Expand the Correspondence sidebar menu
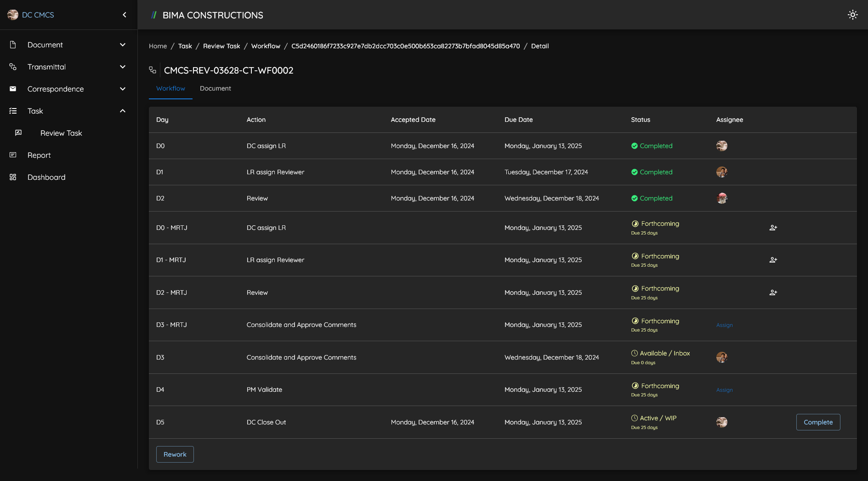Image resolution: width=868 pixels, height=481 pixels. point(122,89)
